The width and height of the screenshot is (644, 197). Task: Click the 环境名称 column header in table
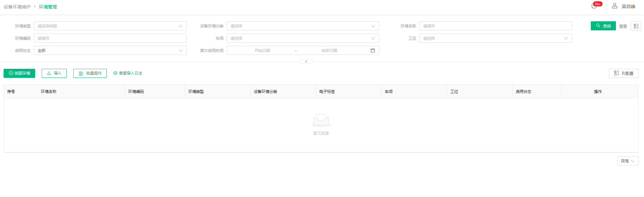49,91
